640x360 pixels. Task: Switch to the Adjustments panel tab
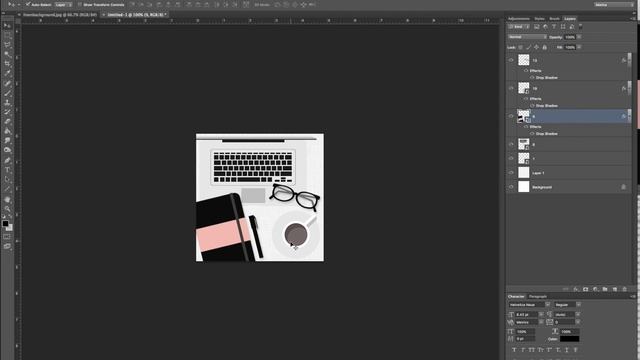click(x=519, y=19)
